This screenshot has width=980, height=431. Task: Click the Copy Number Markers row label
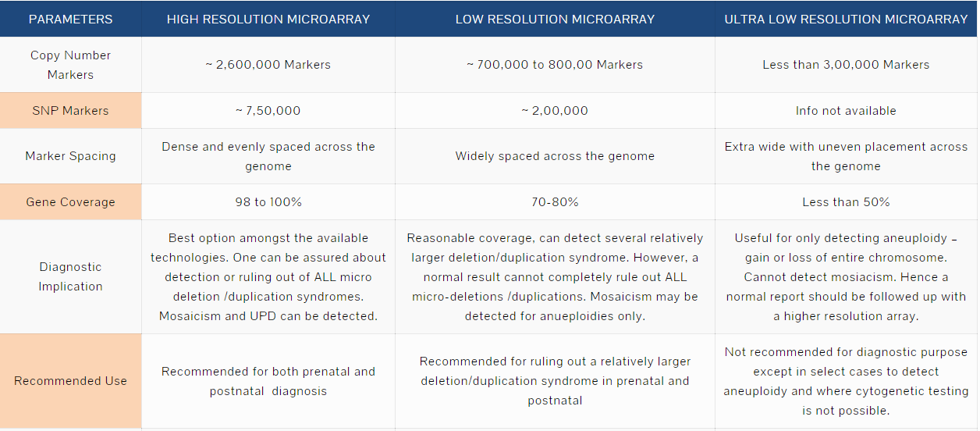tap(70, 65)
